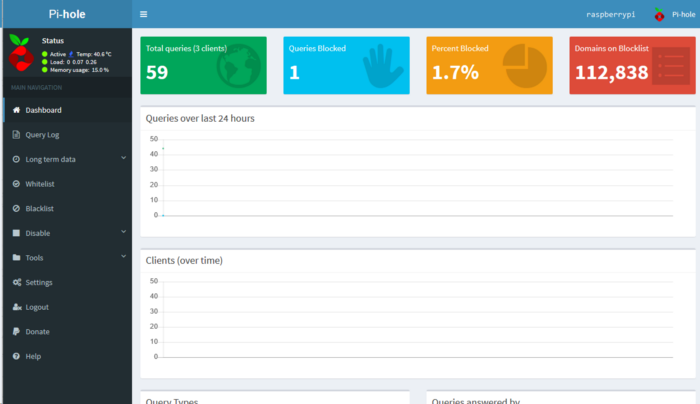Click the globe icon on Total queries card

[239, 66]
